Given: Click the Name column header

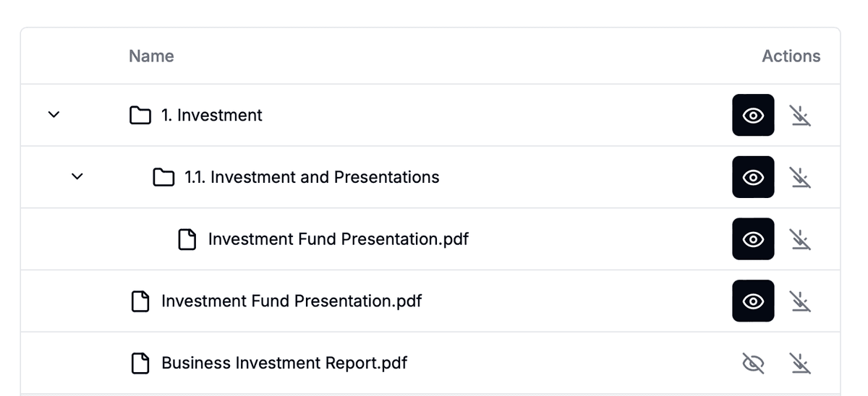Looking at the screenshot, I should click(151, 56).
